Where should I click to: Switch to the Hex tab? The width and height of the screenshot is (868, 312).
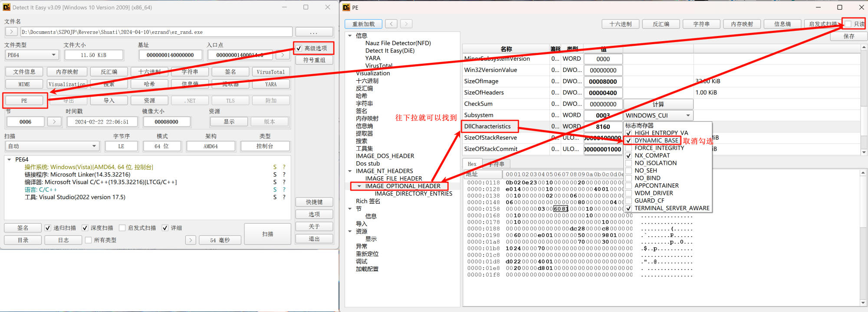pos(472,164)
